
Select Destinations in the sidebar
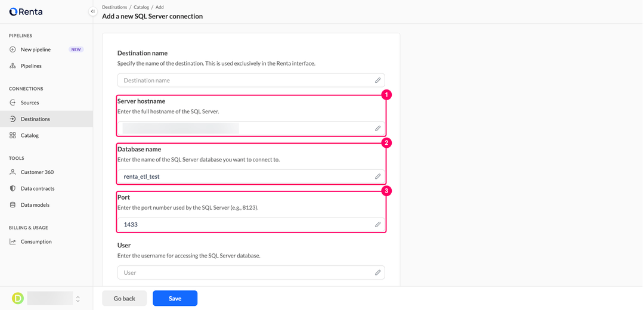click(47, 119)
